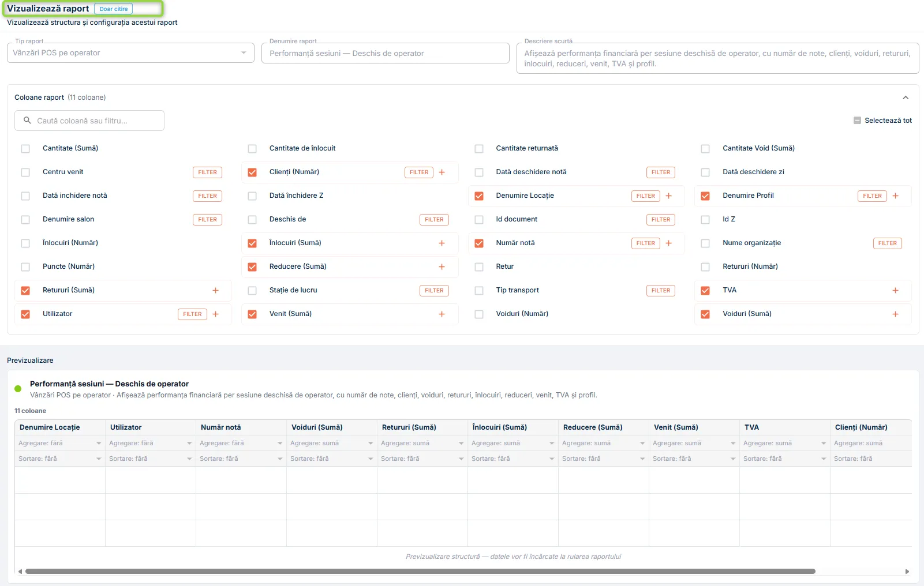Open Agregare dropdown under Voiduri (Sumă)
The width and height of the screenshot is (924, 586).
pyautogui.click(x=332, y=443)
